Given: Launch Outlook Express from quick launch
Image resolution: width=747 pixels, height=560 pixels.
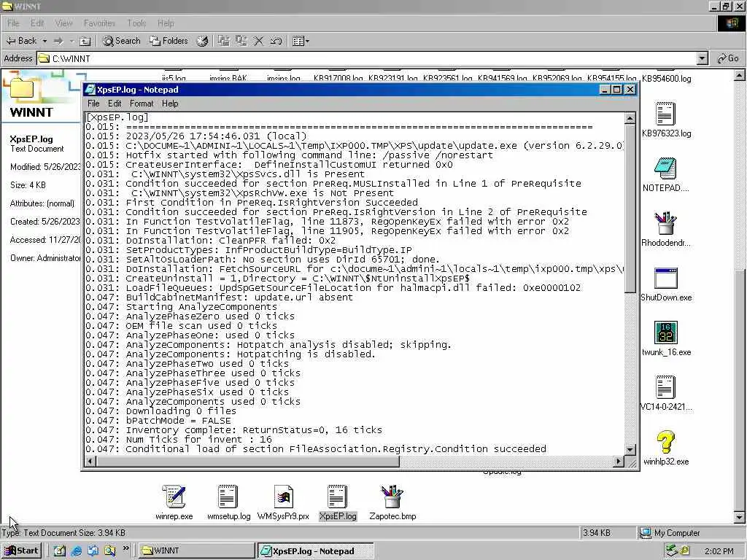Looking at the screenshot, I should pyautogui.click(x=93, y=551).
